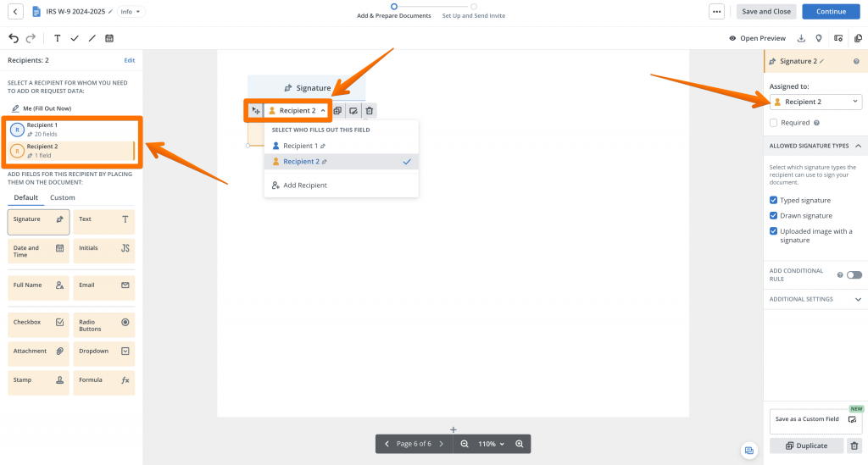
Task: Click Open Preview
Action: (757, 38)
